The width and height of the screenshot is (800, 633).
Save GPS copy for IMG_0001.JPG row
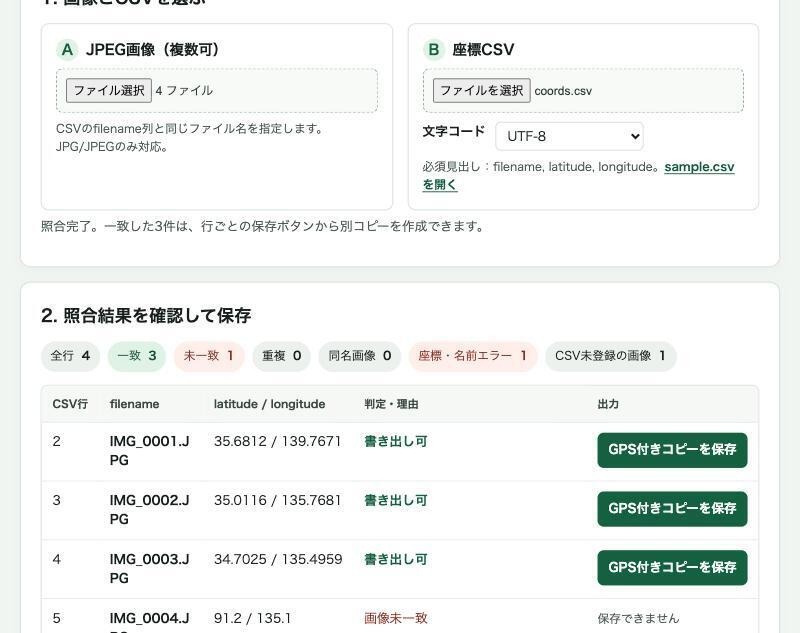(672, 450)
